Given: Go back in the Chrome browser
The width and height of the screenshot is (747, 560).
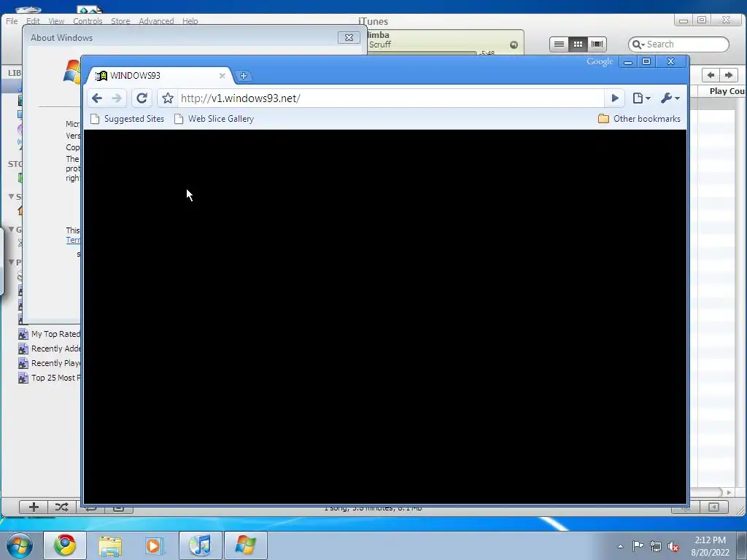Looking at the screenshot, I should [97, 98].
